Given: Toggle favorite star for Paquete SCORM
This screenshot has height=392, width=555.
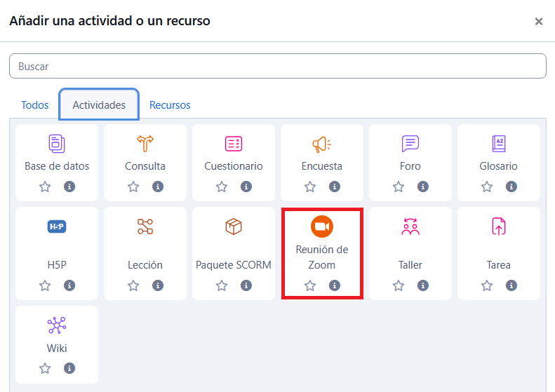Looking at the screenshot, I should tap(222, 285).
